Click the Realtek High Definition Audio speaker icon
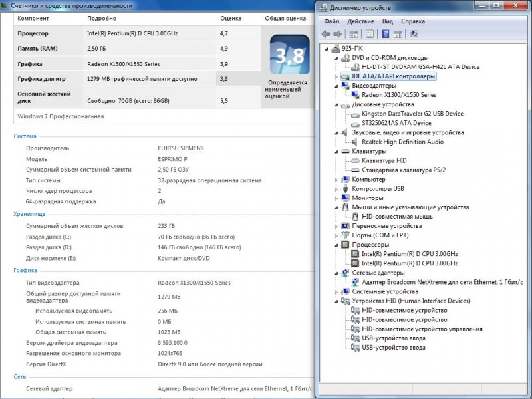The image size is (532, 399). 355,142
